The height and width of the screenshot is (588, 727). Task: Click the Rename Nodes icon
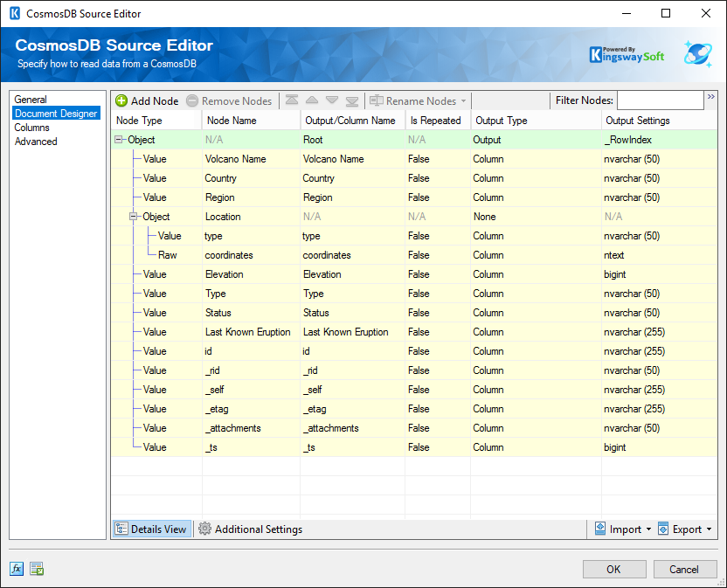(376, 100)
